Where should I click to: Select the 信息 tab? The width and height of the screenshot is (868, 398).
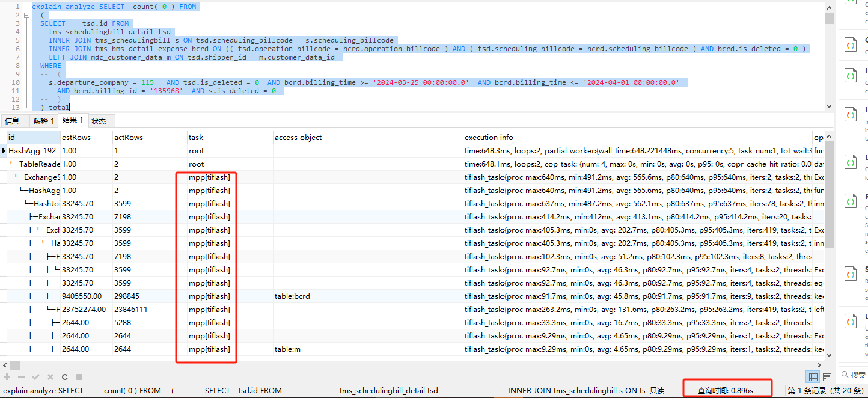point(13,121)
